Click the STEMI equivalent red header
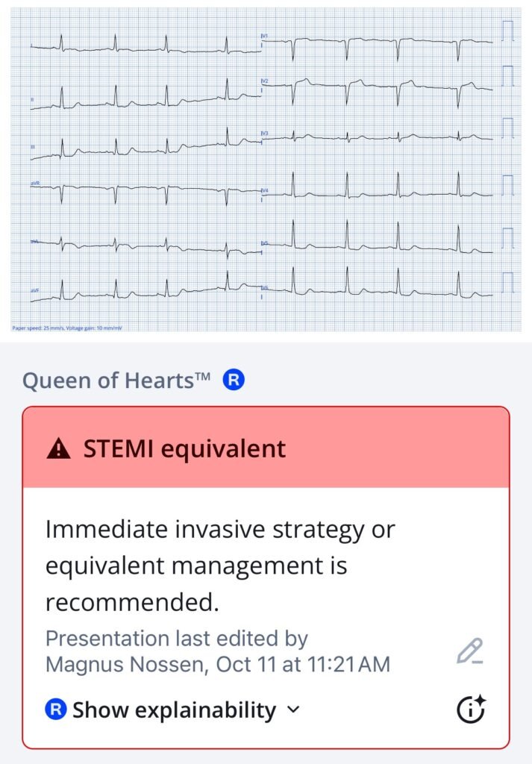 click(x=266, y=448)
